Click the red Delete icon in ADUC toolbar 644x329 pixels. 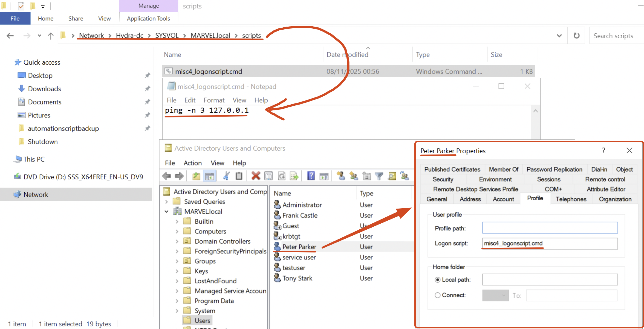[x=256, y=176]
